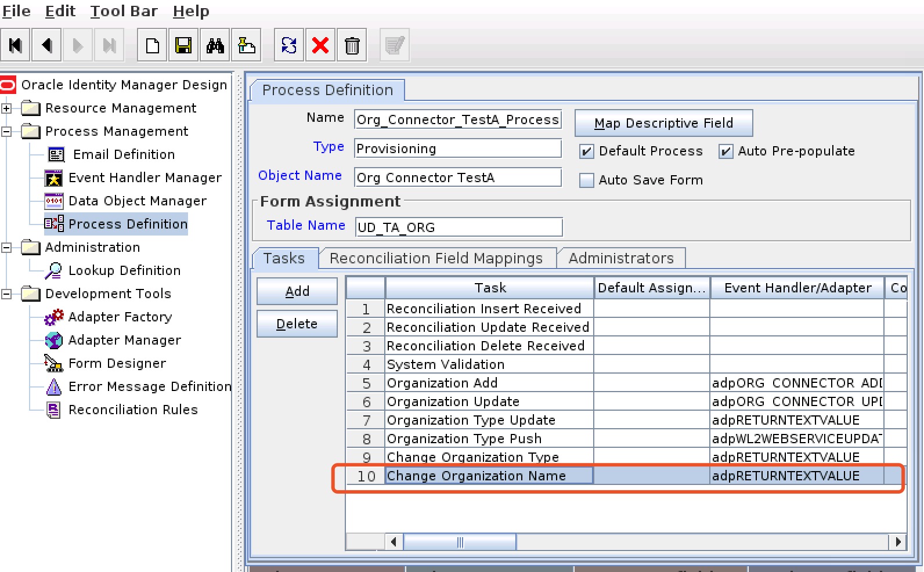Click Data Object Manager icon
Screen dimensions: 924x572
(53, 201)
